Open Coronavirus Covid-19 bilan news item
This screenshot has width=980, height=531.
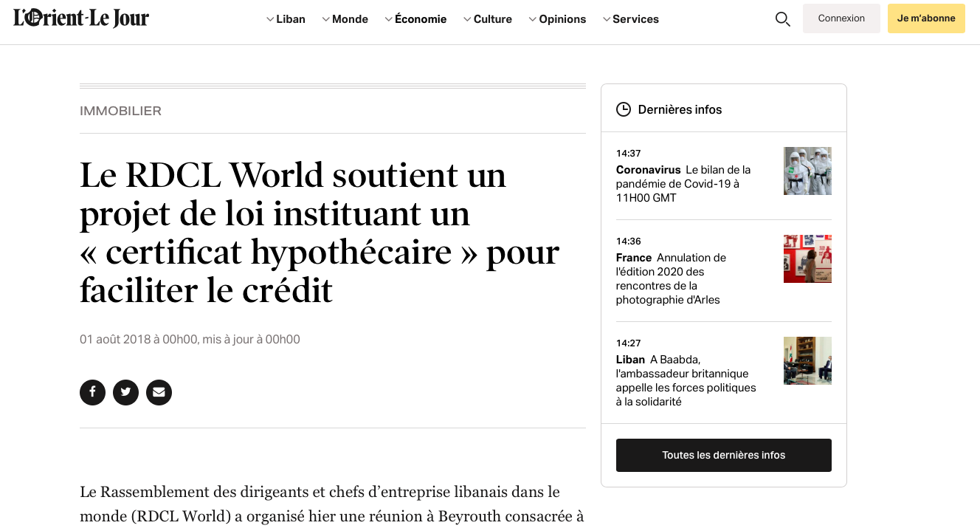[683, 184]
